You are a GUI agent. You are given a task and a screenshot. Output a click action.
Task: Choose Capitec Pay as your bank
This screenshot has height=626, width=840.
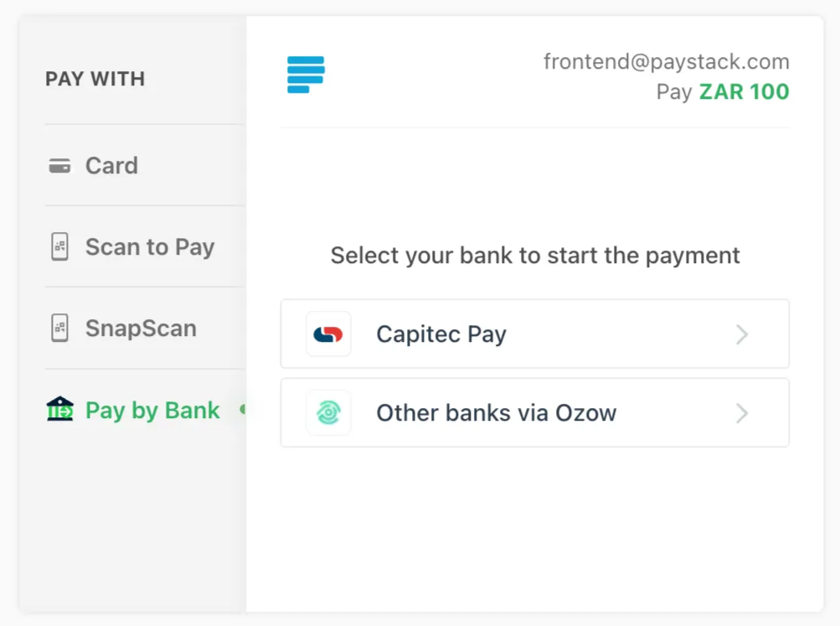pos(441,334)
